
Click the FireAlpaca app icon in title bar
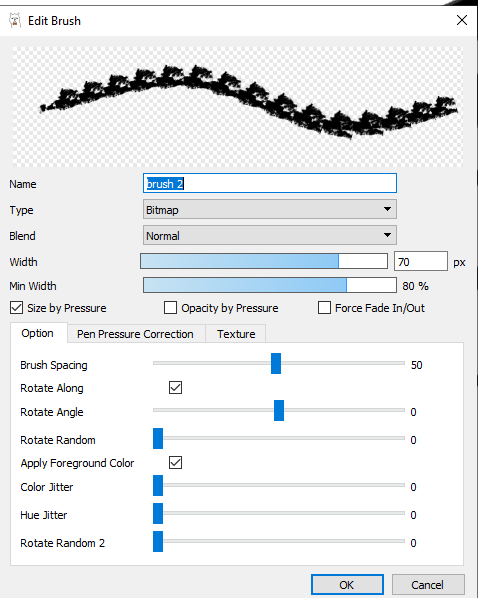(x=15, y=20)
